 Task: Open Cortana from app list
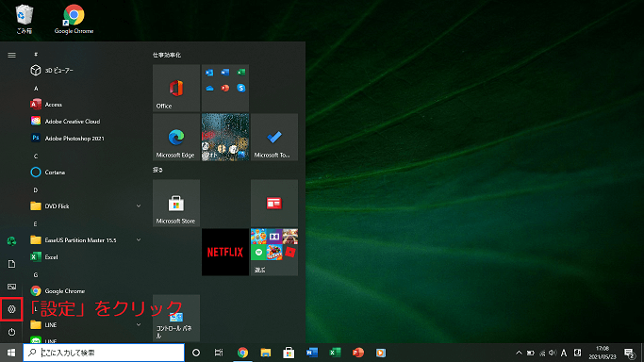[x=86, y=172]
